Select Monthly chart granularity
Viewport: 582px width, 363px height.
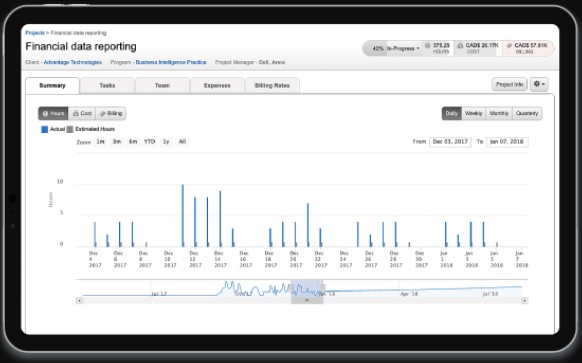(x=499, y=114)
